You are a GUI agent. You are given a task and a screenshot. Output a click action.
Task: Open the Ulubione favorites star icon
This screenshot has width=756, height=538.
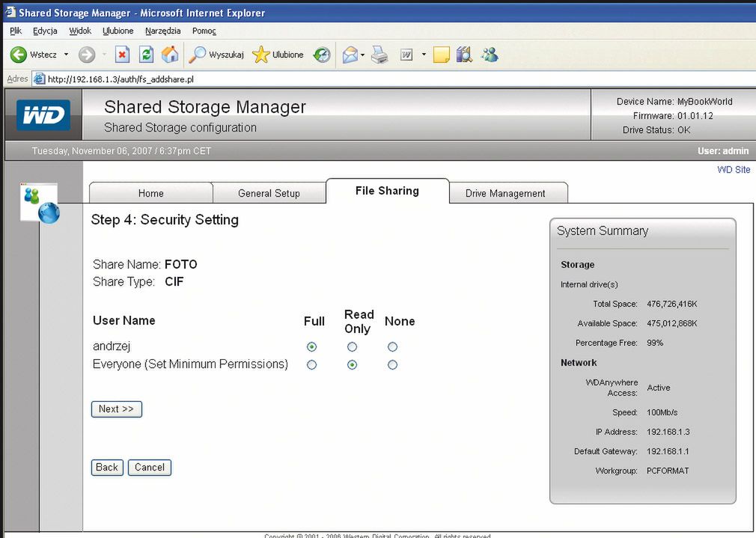pyautogui.click(x=260, y=55)
